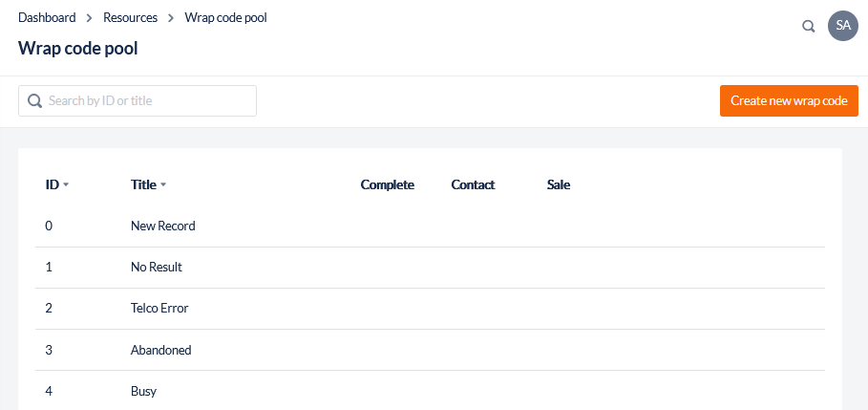Open the Abandoned wrap code row

click(160, 350)
